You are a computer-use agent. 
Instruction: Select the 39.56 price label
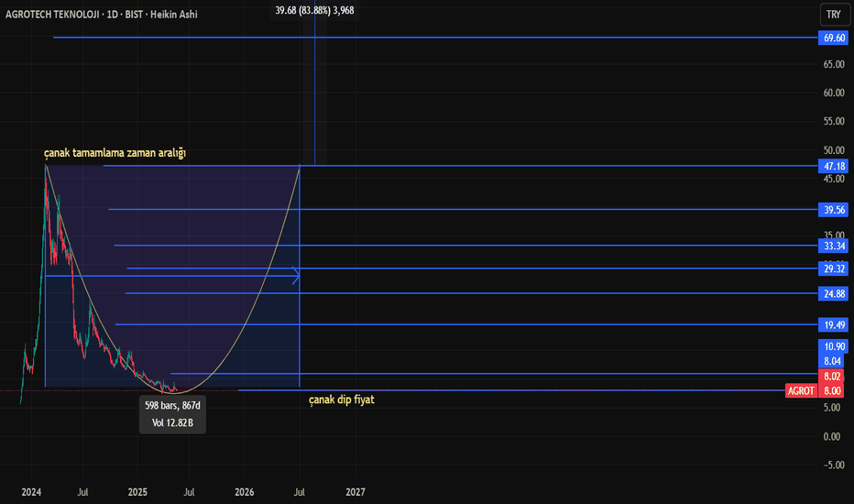833,210
